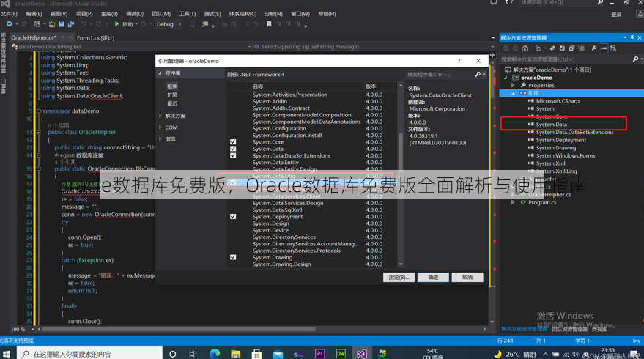
Task: Click the Save All toolbar icon
Action: click(70, 24)
